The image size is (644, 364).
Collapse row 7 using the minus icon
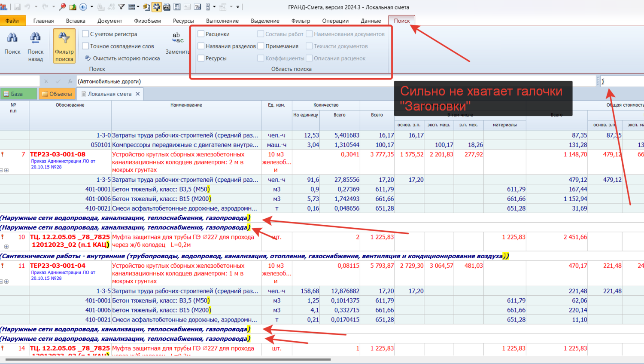[x=2, y=171]
